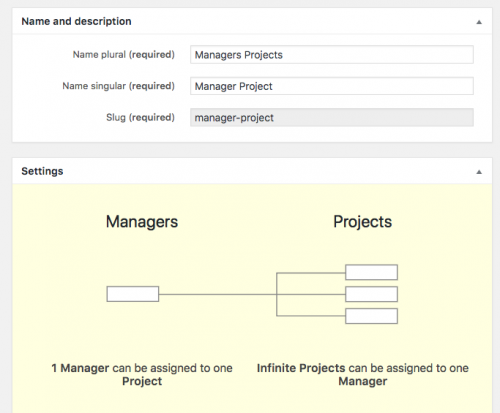Screen dimensions: 500x413
Task: Click the top Projects box in diagram
Action: (371, 272)
